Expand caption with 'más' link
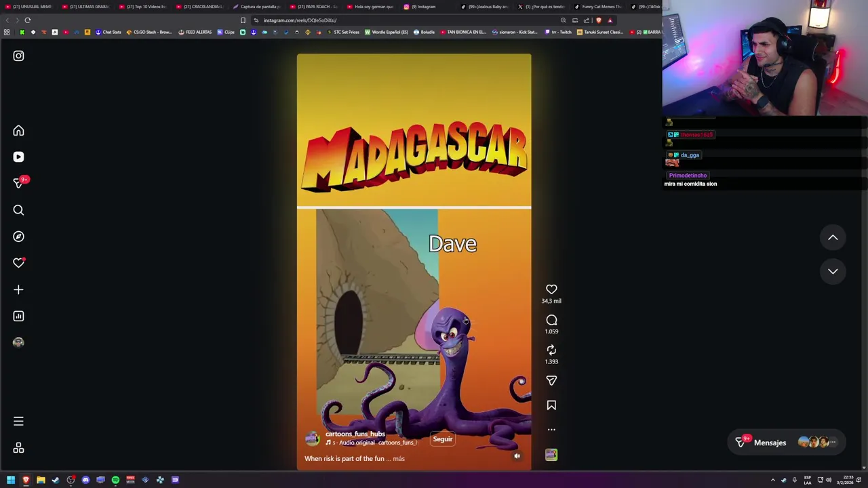The width and height of the screenshot is (868, 488). 399,459
